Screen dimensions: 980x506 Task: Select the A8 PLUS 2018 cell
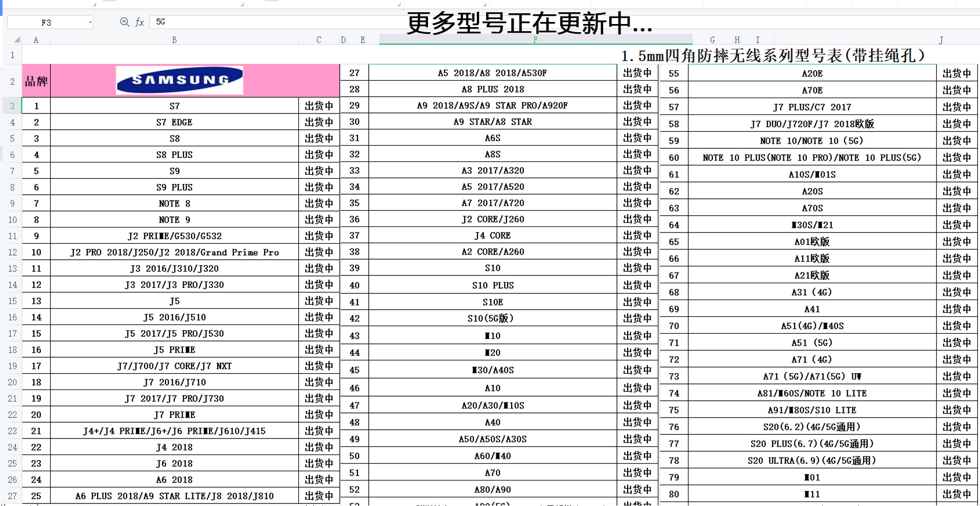coord(492,89)
